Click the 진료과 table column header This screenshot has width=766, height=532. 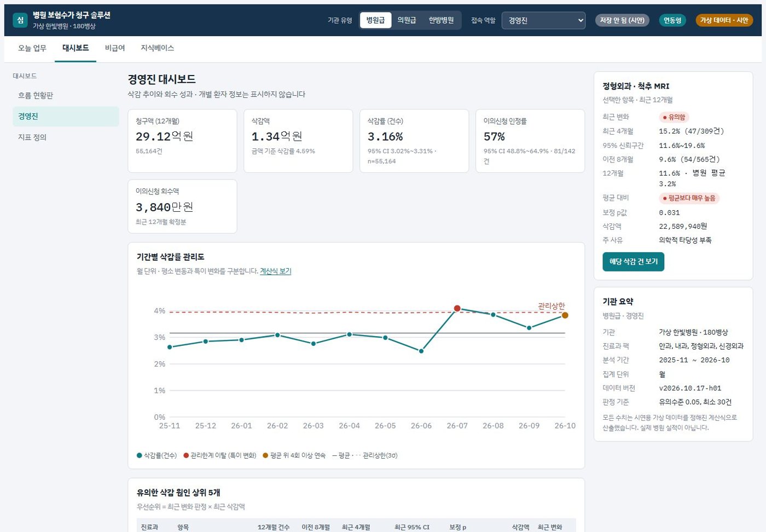[x=149, y=527]
